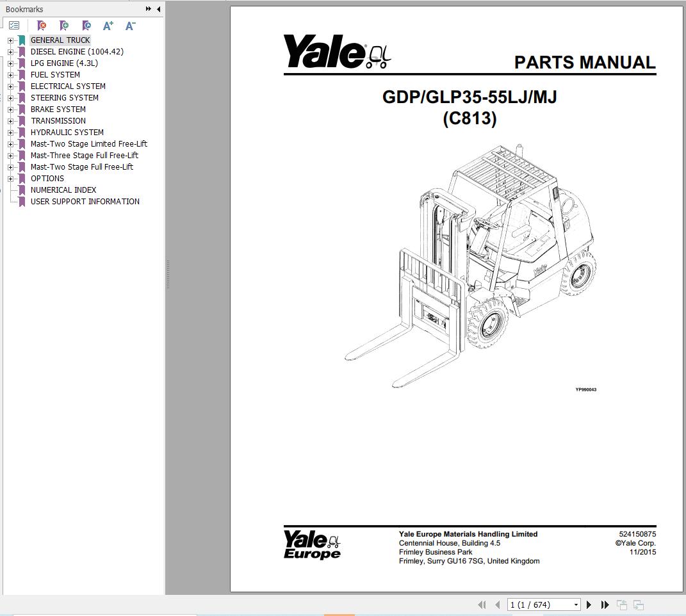Go to first page with skip-back icon

(x=482, y=604)
